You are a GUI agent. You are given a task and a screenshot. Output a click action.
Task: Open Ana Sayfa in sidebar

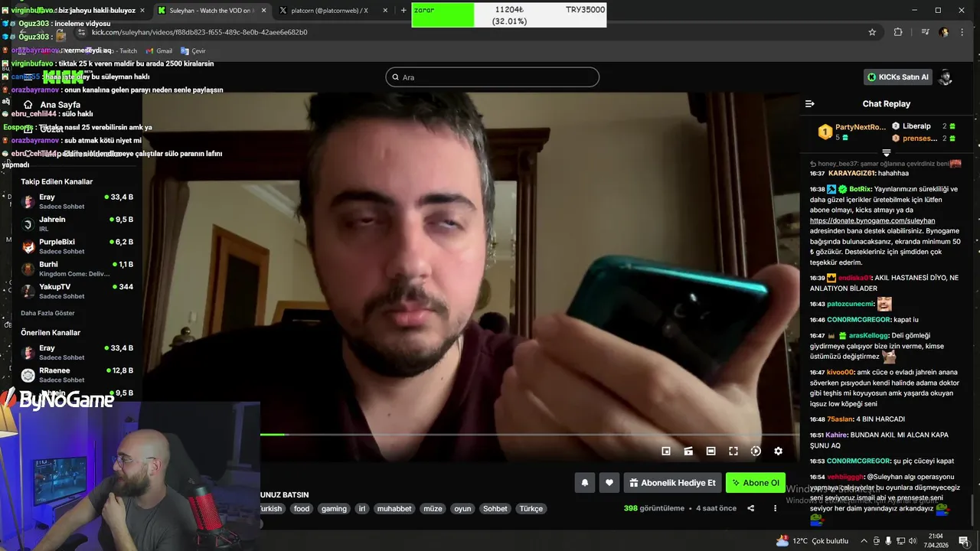52,105
